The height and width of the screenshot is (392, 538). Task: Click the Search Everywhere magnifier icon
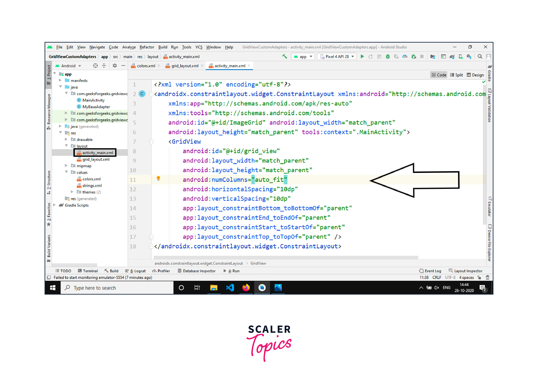pyautogui.click(x=480, y=56)
